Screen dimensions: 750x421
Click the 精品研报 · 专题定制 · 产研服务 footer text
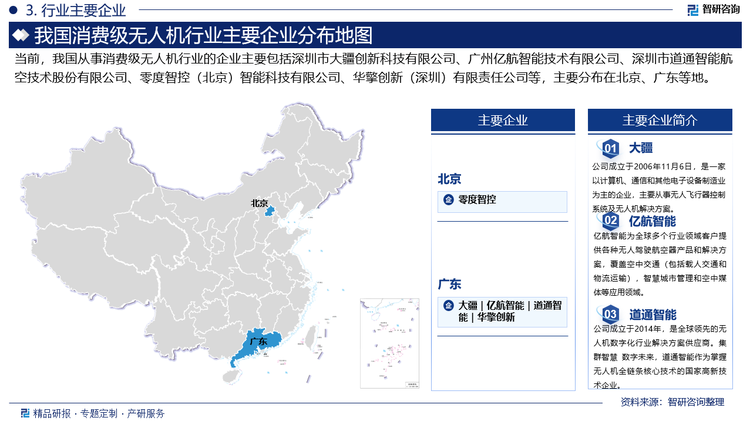pyautogui.click(x=99, y=413)
